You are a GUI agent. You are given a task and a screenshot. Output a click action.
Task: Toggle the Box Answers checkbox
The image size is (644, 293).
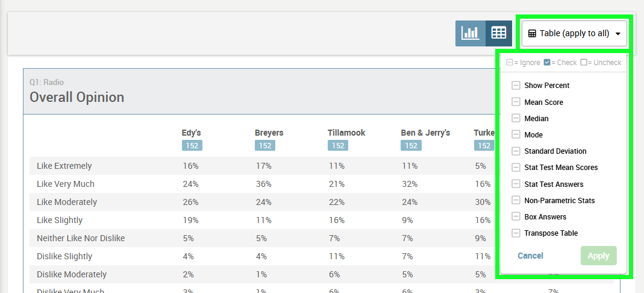pyautogui.click(x=516, y=216)
